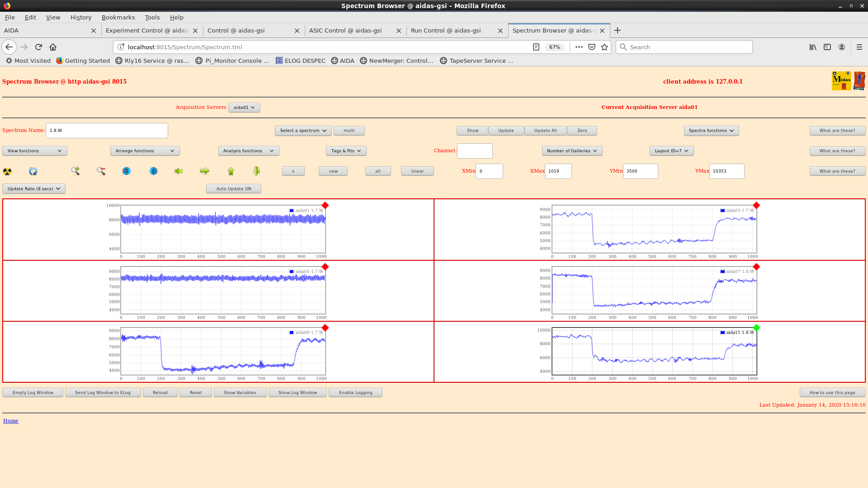Click the blue refresh arrows icon
This screenshot has width=868, height=488.
tap(33, 171)
